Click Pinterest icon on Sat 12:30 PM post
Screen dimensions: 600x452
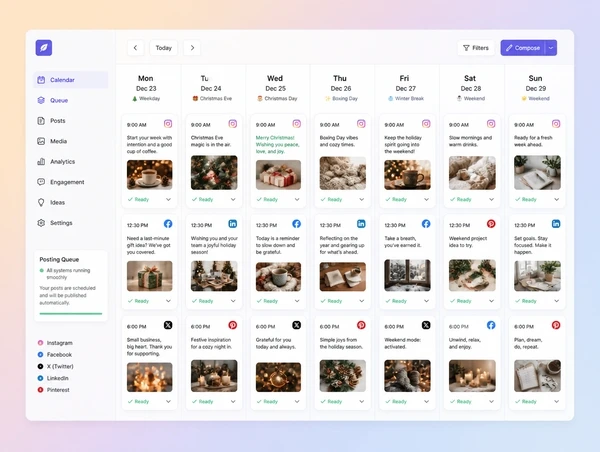[491, 224]
